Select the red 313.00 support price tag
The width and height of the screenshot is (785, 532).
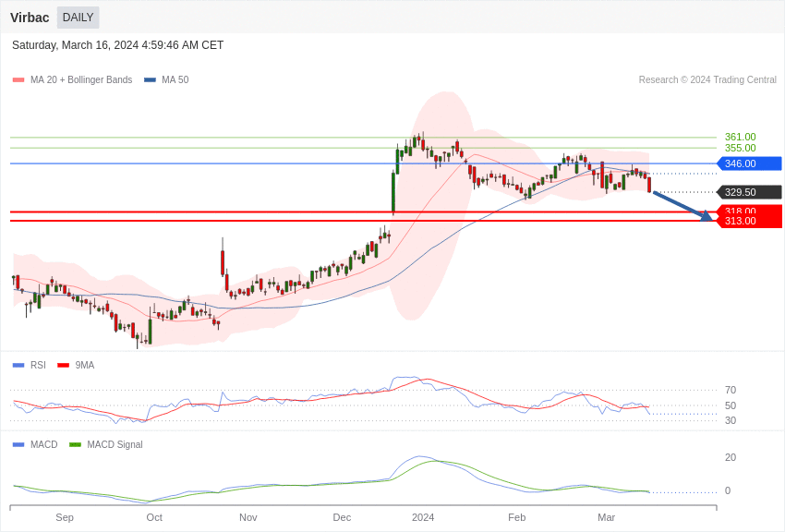pos(749,222)
